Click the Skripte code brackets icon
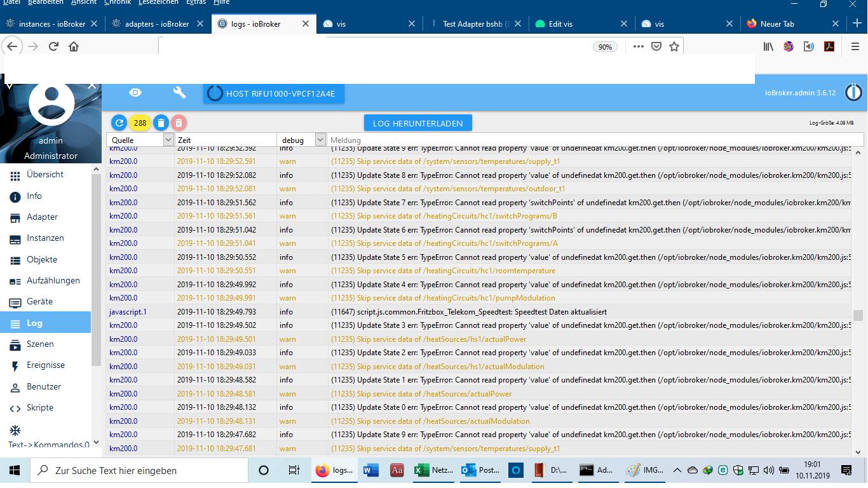Viewport: 868px width, 488px height. tap(15, 408)
